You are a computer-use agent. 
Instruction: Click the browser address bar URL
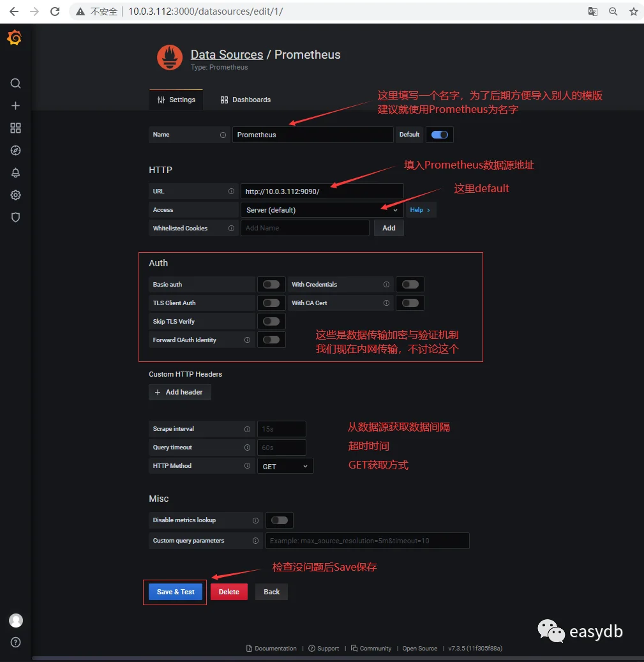pos(206,11)
